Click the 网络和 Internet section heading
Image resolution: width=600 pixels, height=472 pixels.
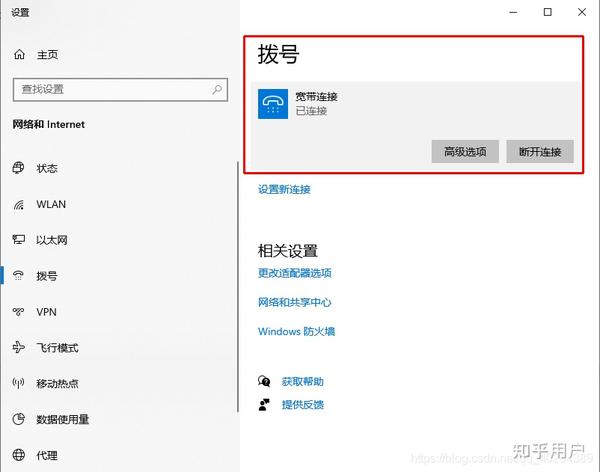pos(49,124)
